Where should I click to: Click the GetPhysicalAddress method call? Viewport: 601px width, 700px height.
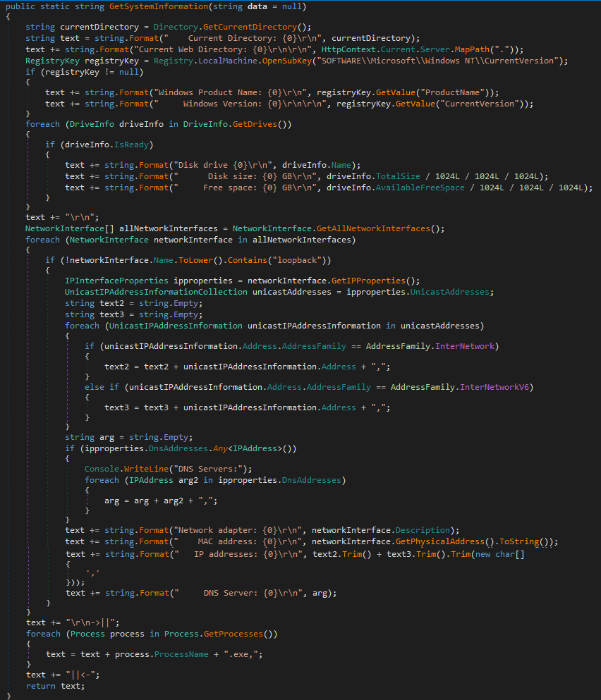440,541
